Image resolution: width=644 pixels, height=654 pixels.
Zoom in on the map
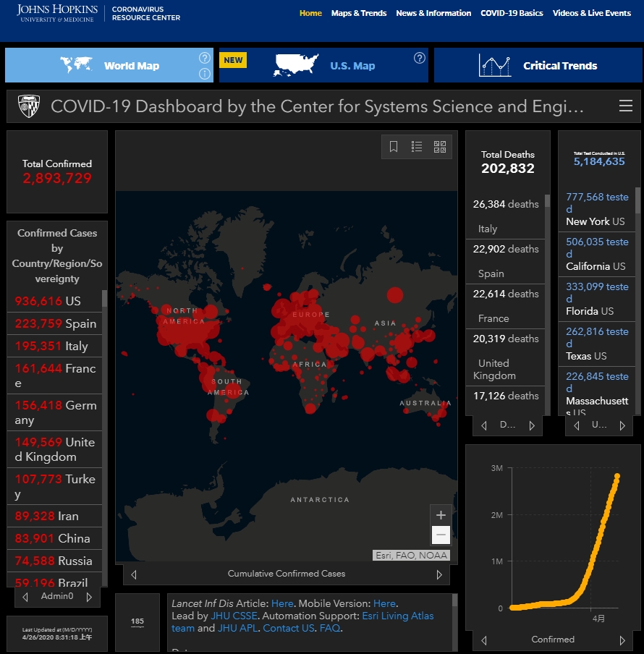pos(441,515)
